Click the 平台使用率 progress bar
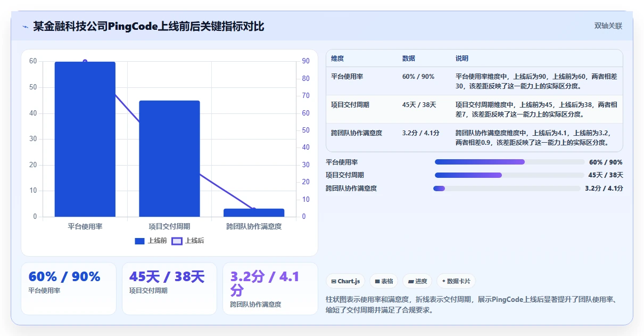 (x=509, y=162)
